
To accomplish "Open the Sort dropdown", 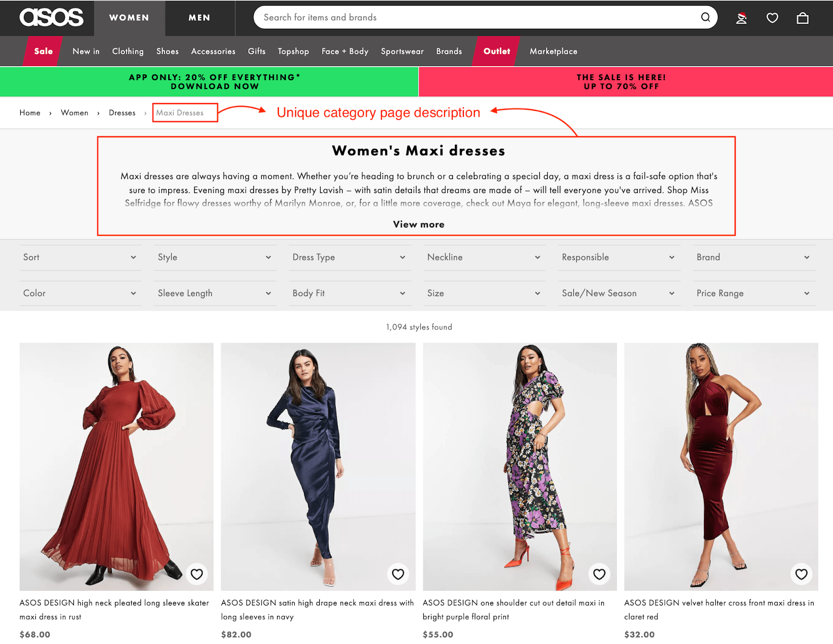I will point(80,257).
